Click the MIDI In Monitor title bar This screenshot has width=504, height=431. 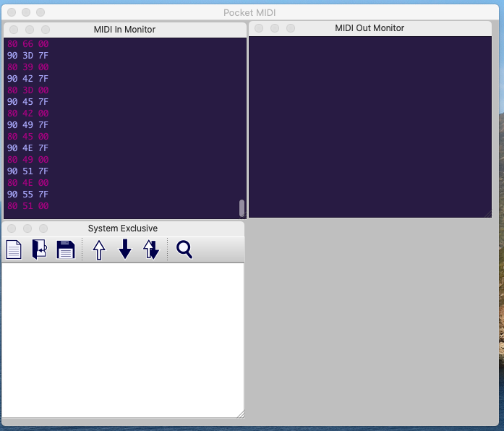click(x=124, y=30)
